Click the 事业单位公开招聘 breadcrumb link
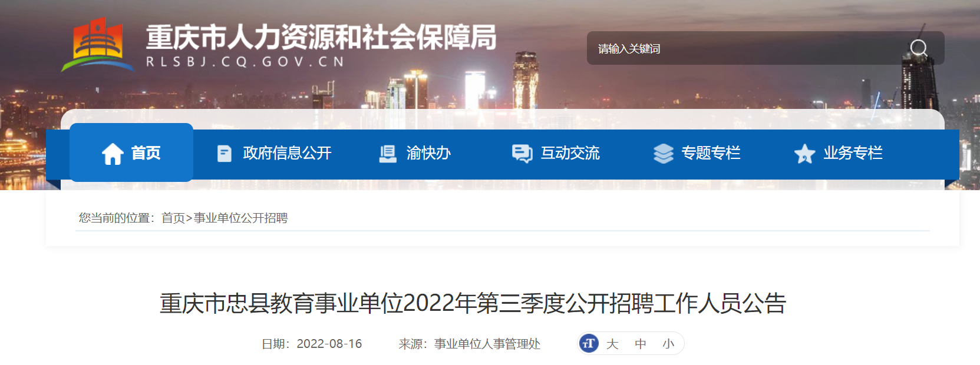The image size is (980, 365). [x=240, y=218]
